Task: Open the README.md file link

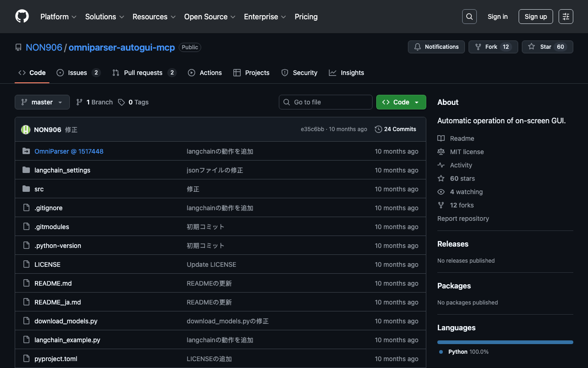Action: tap(53, 283)
